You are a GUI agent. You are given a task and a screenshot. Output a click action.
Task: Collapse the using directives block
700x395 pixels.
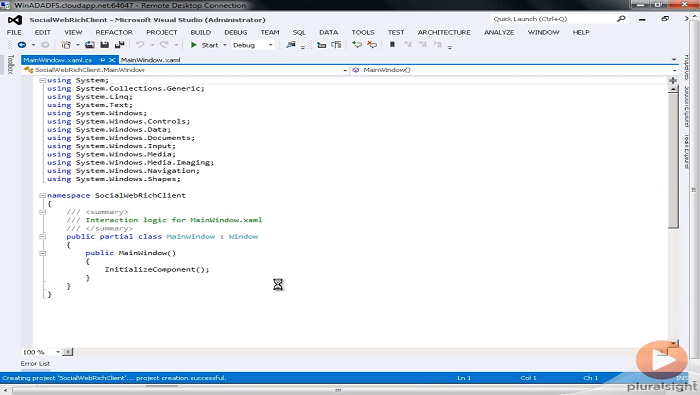coord(42,80)
